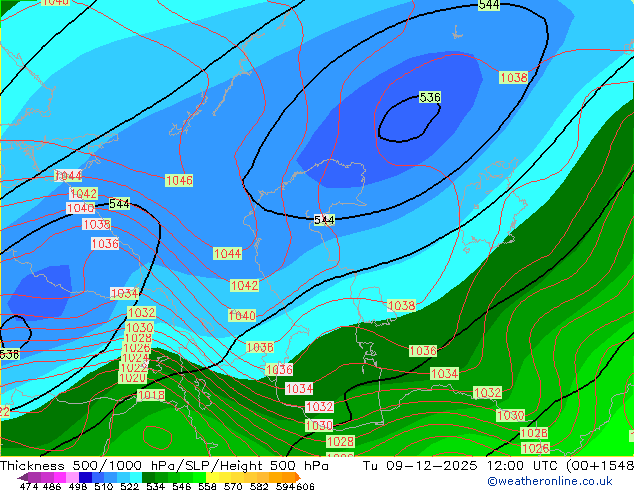Select the dark navy blue legend swatch
Image resolution: width=634 pixels, height=490 pixels.
coord(85,477)
